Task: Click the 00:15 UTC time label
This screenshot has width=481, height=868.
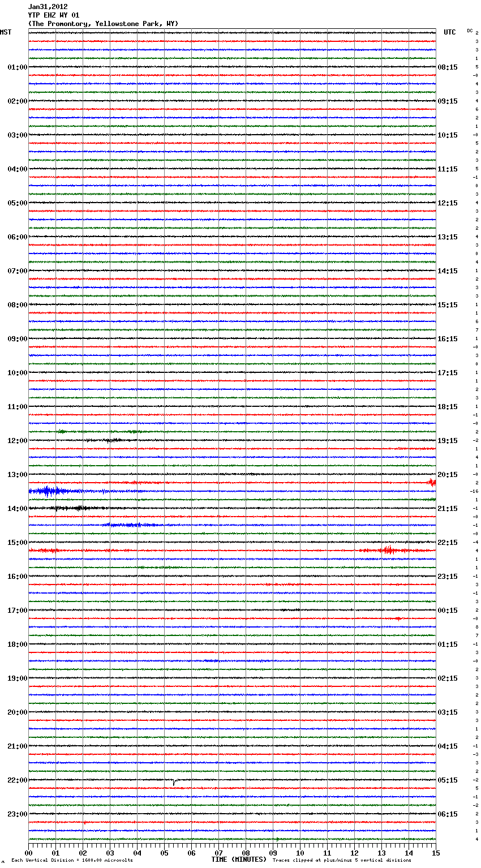Action: click(x=448, y=611)
